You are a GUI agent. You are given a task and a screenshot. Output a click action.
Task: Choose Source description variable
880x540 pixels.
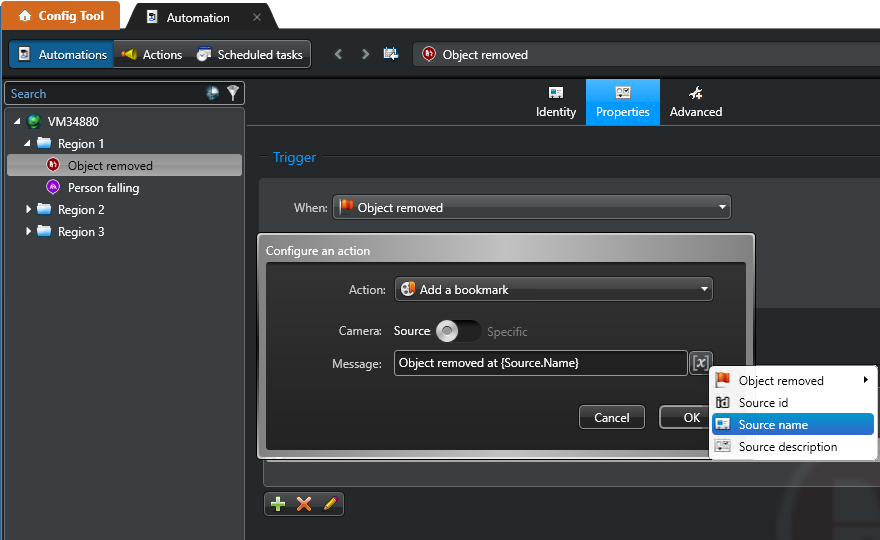[793, 446]
